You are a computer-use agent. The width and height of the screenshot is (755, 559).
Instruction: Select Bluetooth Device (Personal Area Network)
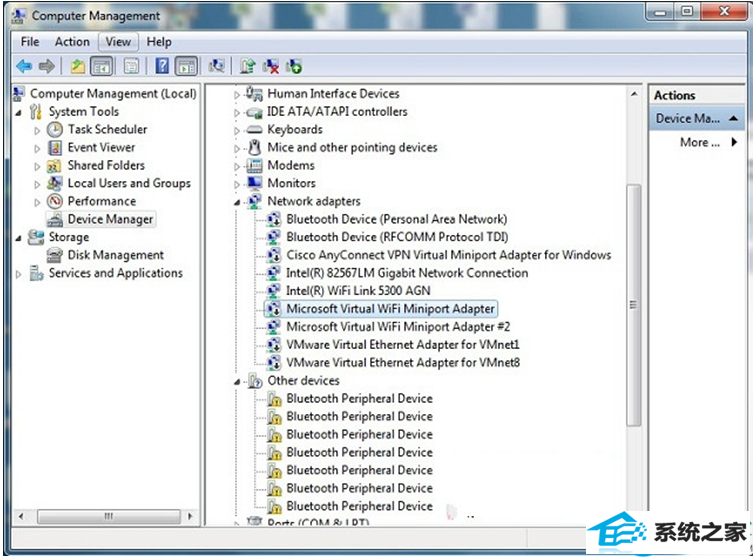[397, 219]
